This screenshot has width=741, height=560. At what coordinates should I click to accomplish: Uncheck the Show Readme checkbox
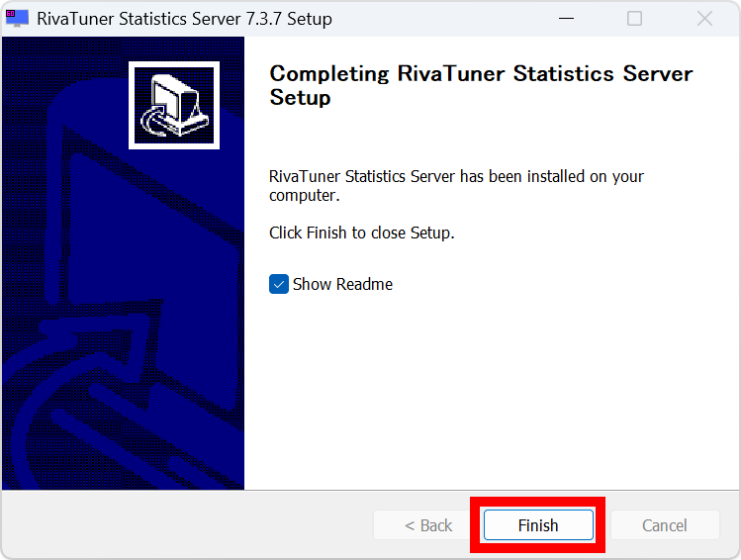click(x=279, y=285)
